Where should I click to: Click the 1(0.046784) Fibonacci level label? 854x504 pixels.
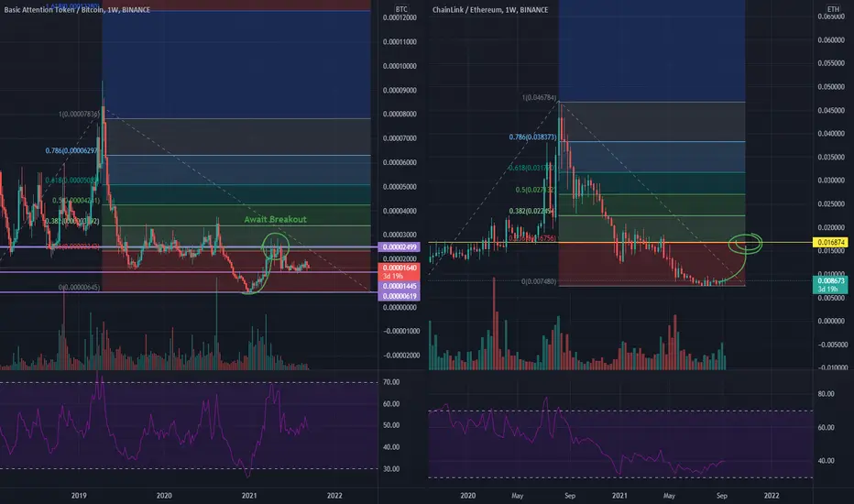click(x=539, y=97)
